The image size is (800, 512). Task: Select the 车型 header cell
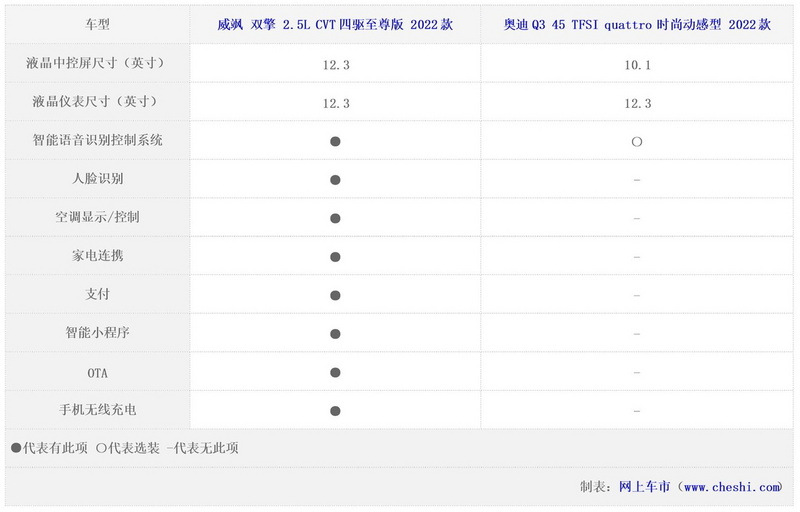tap(97, 24)
